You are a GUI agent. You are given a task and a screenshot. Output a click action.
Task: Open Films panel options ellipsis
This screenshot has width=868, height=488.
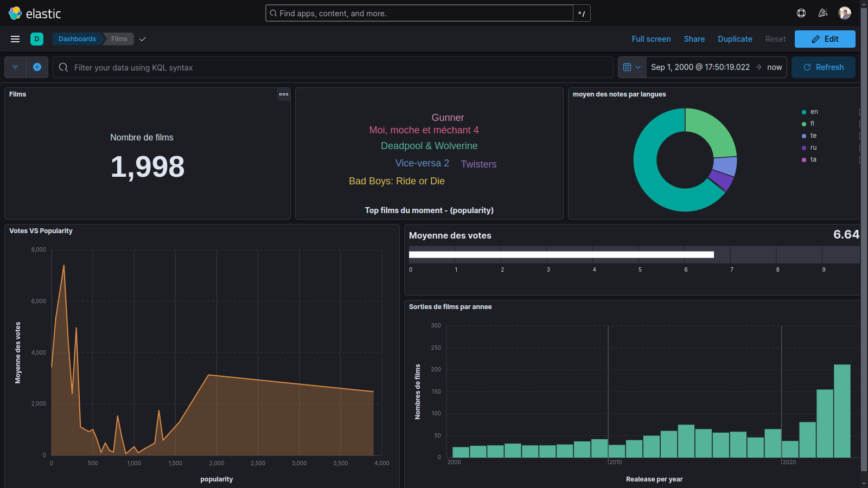click(284, 94)
